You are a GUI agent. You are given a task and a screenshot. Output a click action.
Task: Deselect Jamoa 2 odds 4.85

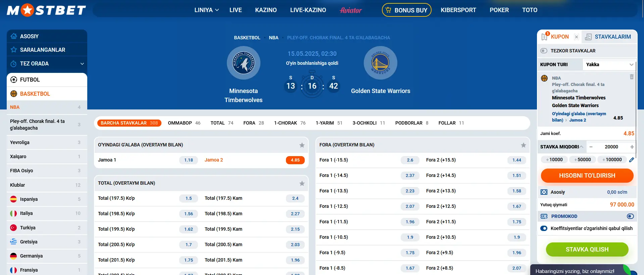[x=295, y=160]
